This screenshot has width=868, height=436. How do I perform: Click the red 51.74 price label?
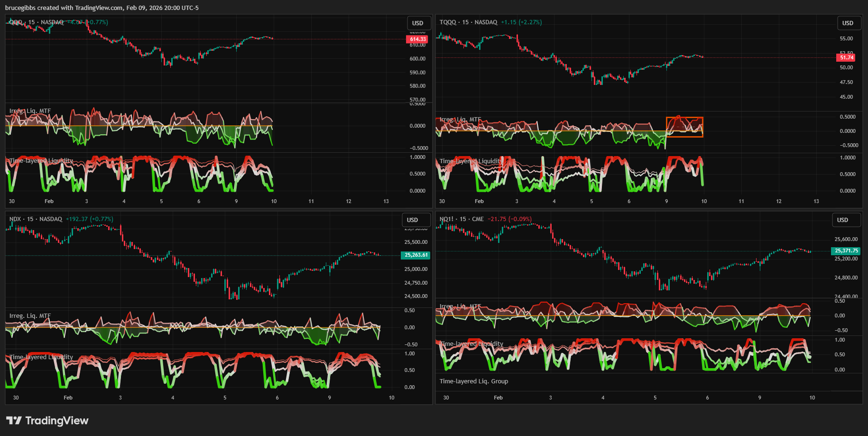(847, 57)
